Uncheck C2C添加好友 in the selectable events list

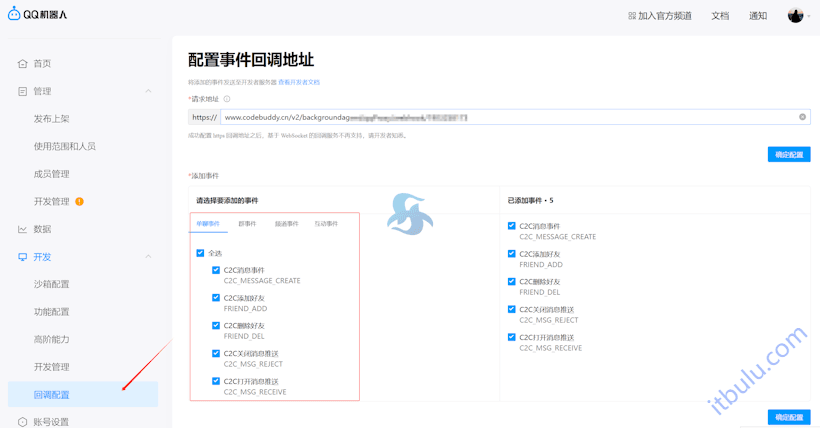[x=215, y=298]
